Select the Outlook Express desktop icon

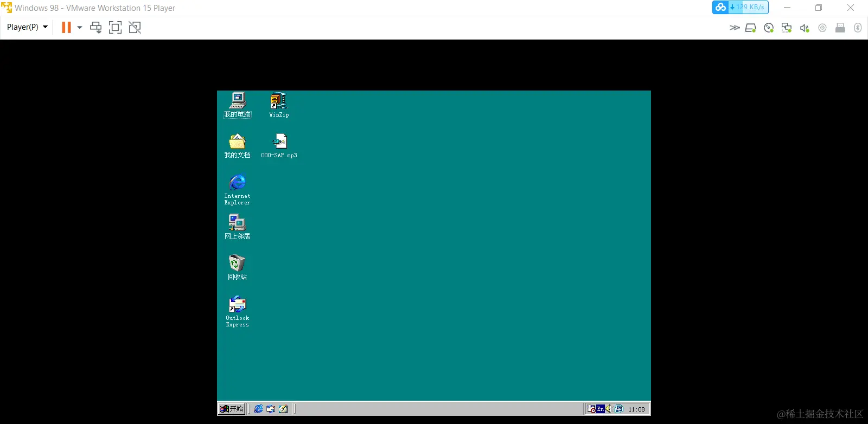pos(237,312)
